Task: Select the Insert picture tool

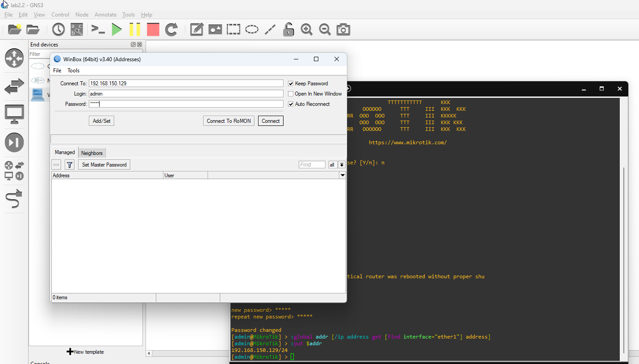Action: click(x=215, y=29)
